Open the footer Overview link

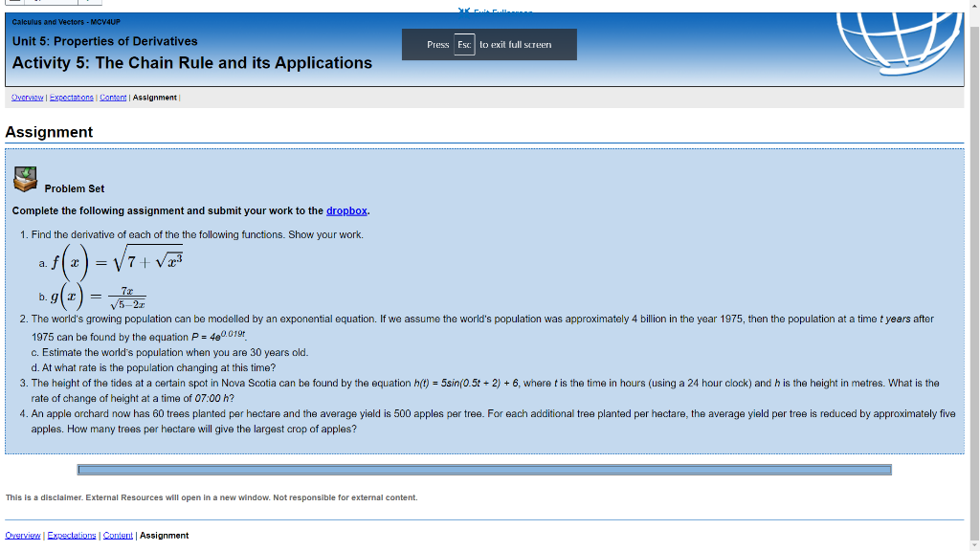(x=23, y=536)
